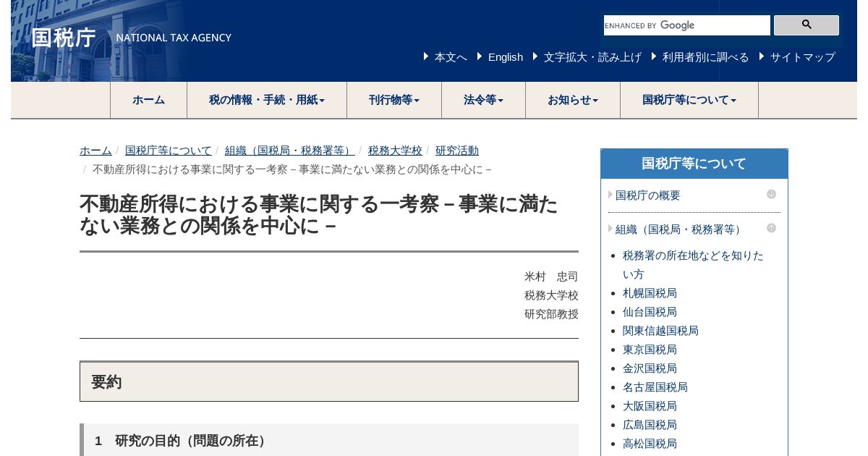The height and width of the screenshot is (456, 868).
Task: Open the 刊行物等 dropdown menu
Action: pyautogui.click(x=394, y=100)
